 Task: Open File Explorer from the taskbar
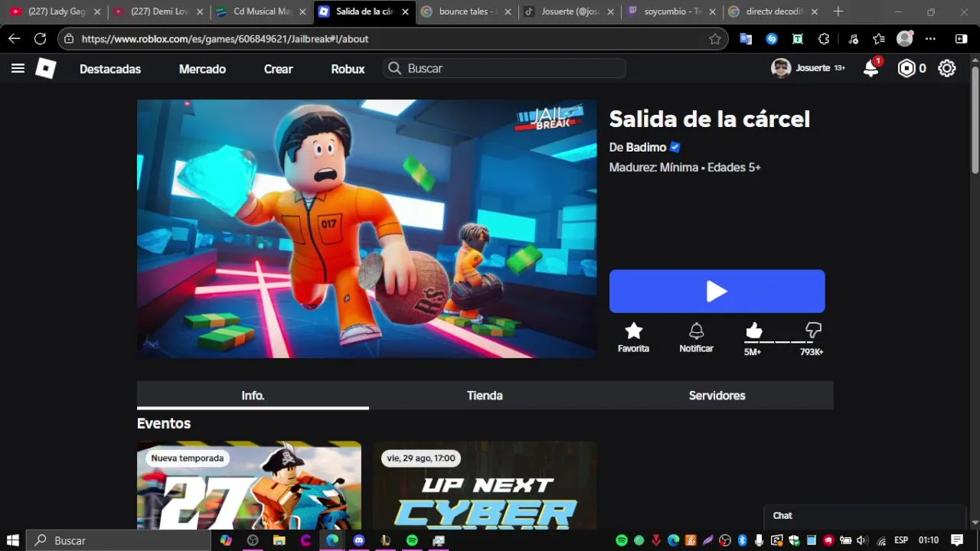(279, 540)
